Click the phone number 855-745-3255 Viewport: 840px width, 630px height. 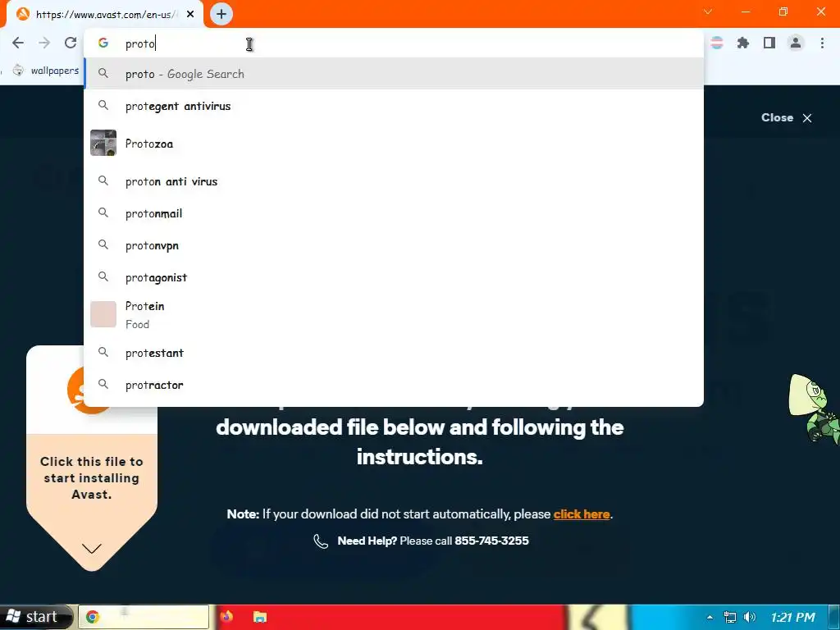[491, 541]
